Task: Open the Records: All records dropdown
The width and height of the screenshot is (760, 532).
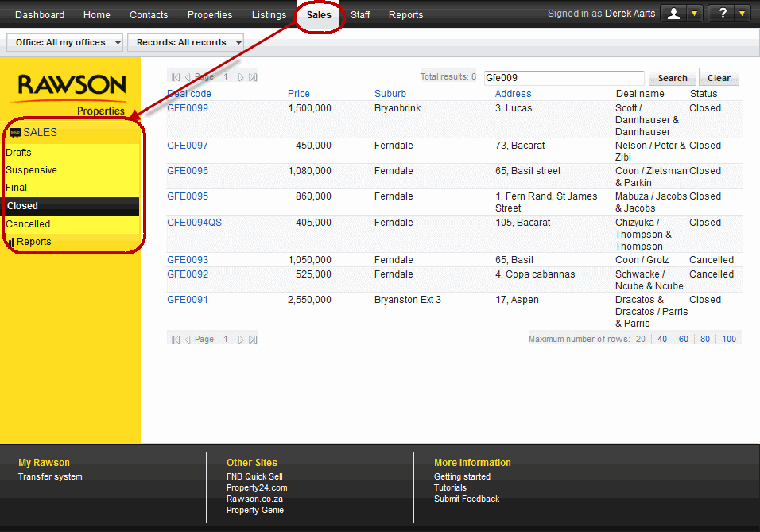Action: click(x=185, y=43)
